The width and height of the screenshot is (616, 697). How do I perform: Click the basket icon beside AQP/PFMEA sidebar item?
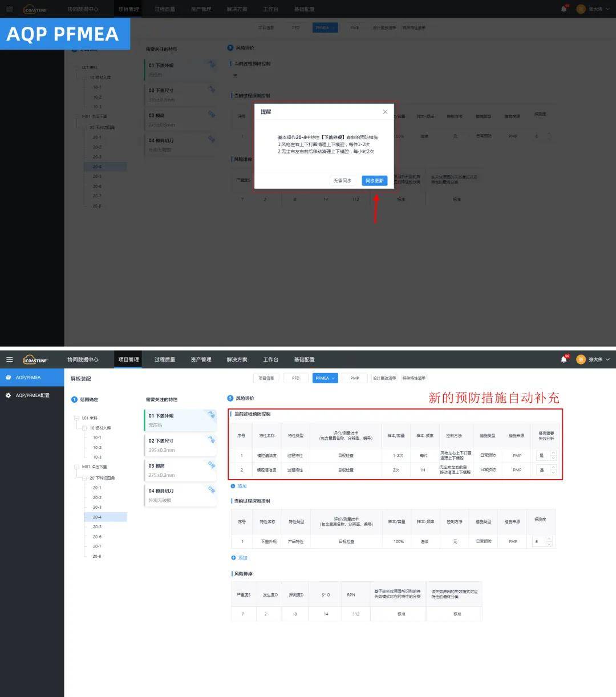tap(9, 378)
